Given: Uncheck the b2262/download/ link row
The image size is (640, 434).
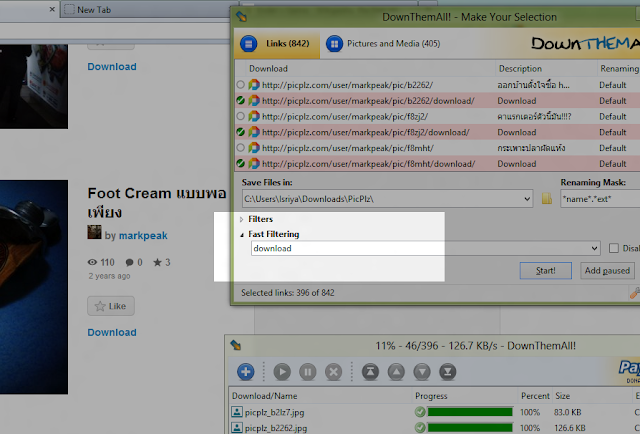Looking at the screenshot, I should click(240, 100).
